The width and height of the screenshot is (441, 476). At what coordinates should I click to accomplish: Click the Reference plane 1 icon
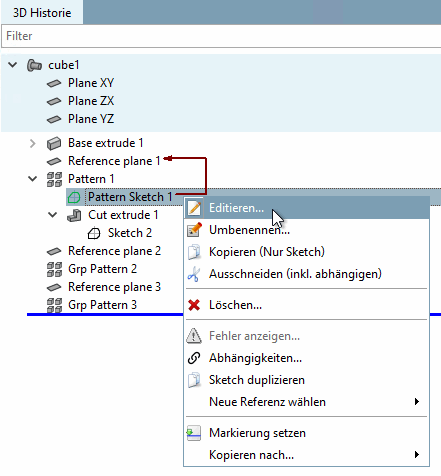point(54,162)
